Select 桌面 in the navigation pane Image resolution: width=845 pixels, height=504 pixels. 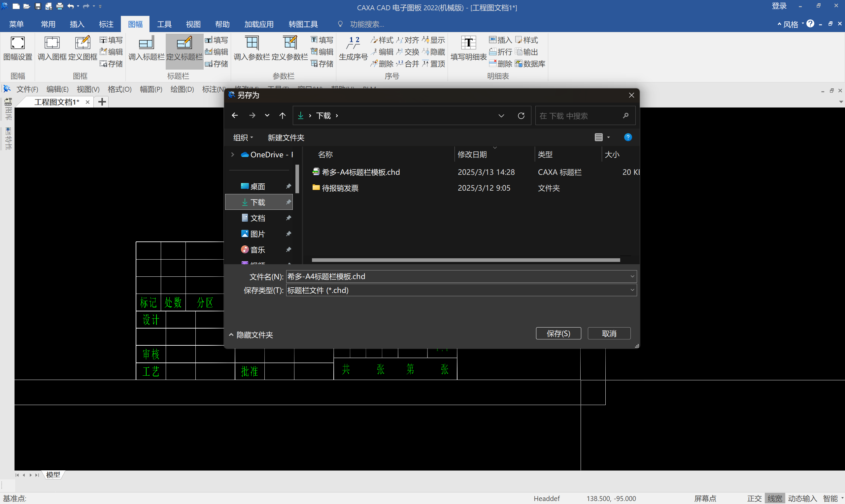[257, 186]
